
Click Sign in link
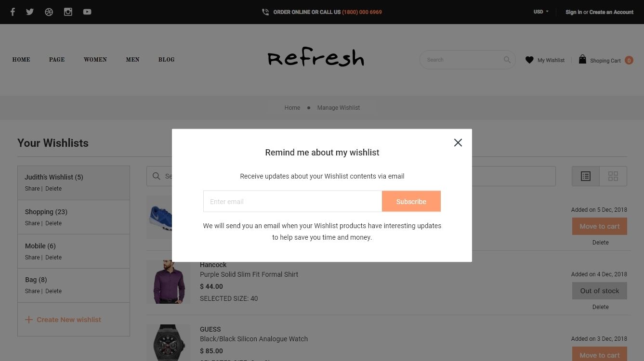click(x=574, y=12)
